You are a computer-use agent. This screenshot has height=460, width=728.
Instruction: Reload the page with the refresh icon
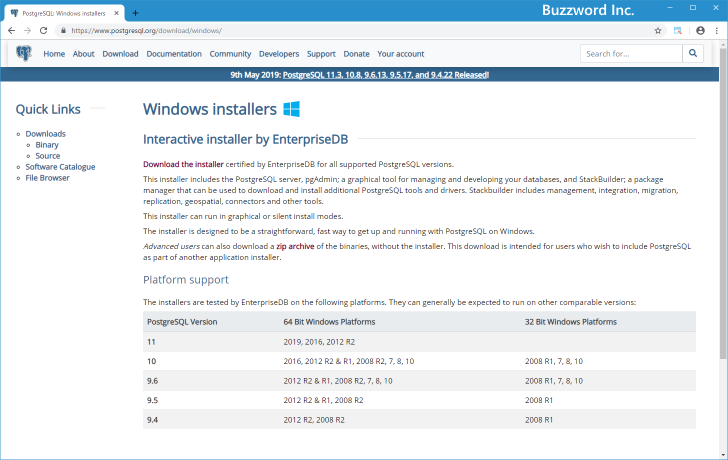(43, 31)
